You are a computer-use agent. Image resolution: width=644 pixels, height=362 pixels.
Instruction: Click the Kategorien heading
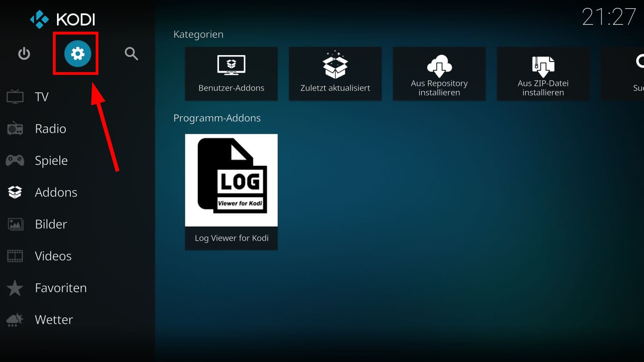click(x=198, y=34)
